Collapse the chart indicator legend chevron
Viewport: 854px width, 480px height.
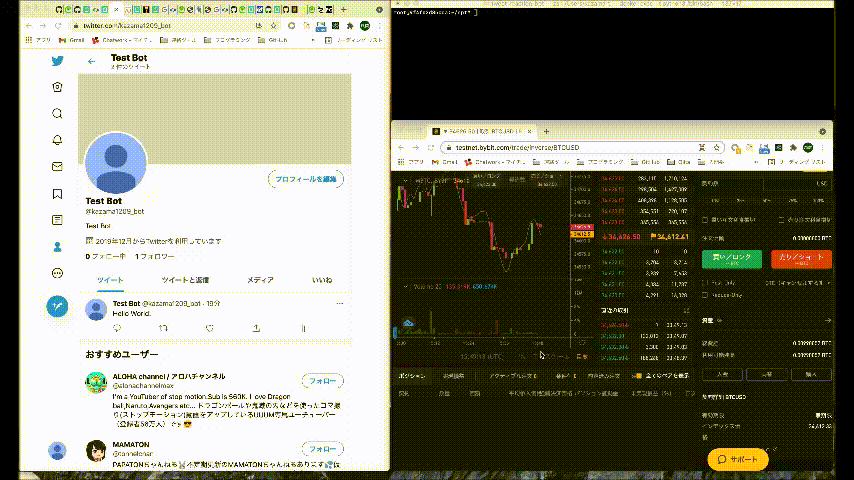(405, 180)
